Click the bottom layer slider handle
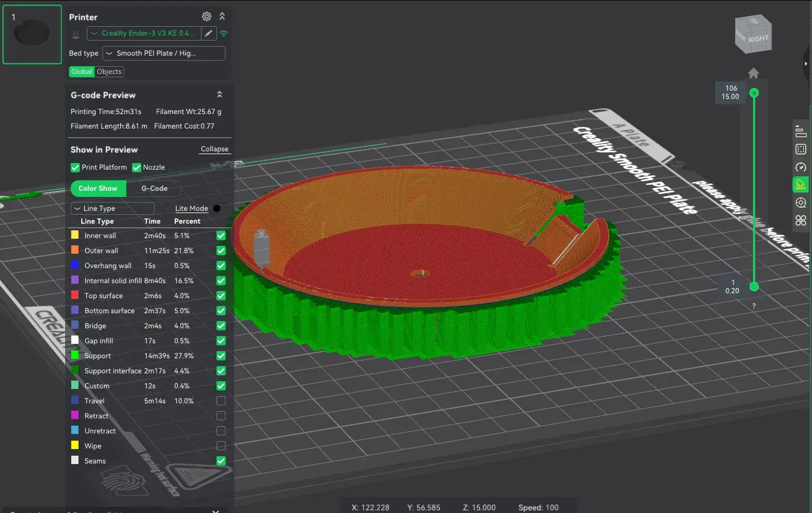 click(x=754, y=287)
